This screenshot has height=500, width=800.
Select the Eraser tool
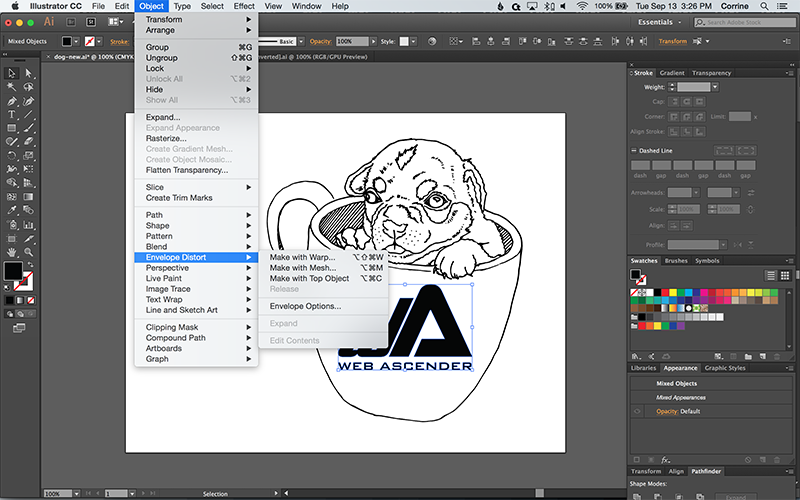click(29, 142)
